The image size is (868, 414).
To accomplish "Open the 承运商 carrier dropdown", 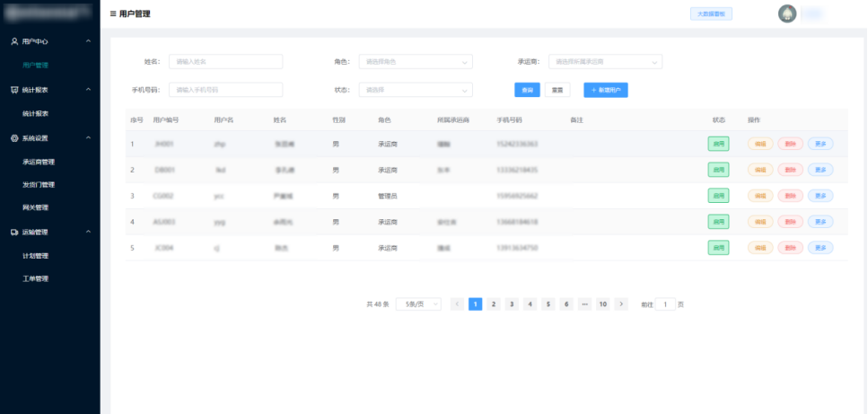I will [605, 62].
